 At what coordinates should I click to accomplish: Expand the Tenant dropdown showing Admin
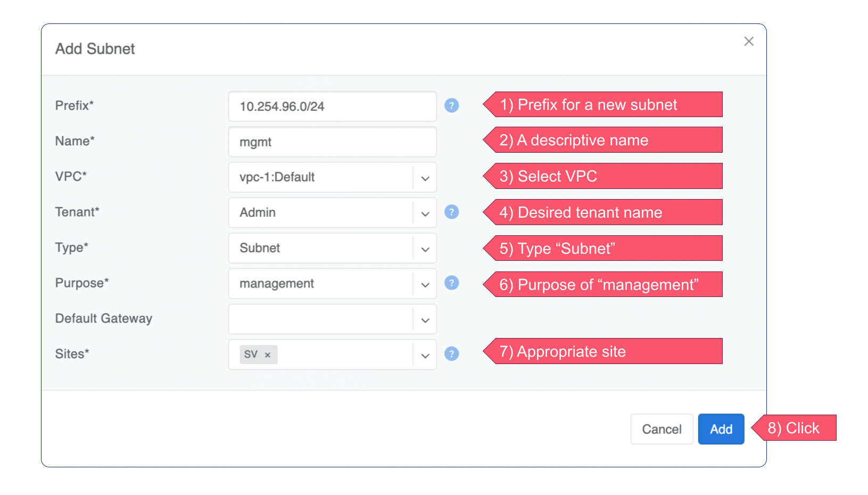pyautogui.click(x=425, y=213)
